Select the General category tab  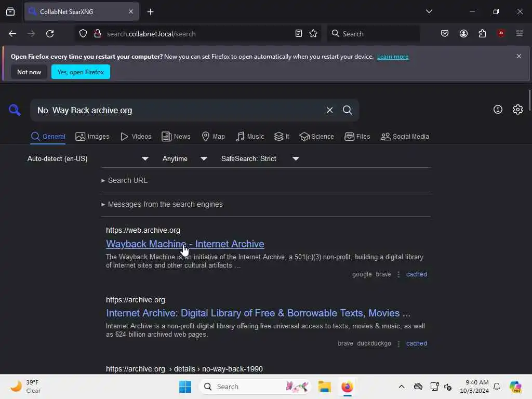(48, 137)
